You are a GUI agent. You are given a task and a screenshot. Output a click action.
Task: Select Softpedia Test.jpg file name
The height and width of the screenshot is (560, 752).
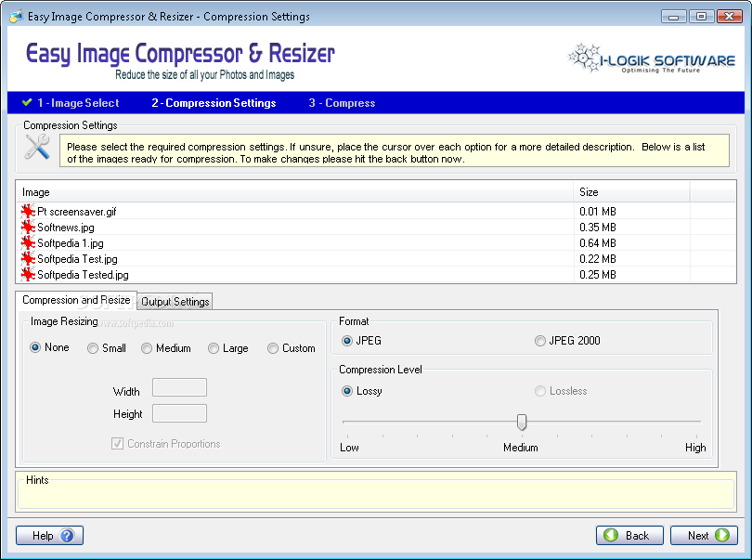click(x=77, y=259)
